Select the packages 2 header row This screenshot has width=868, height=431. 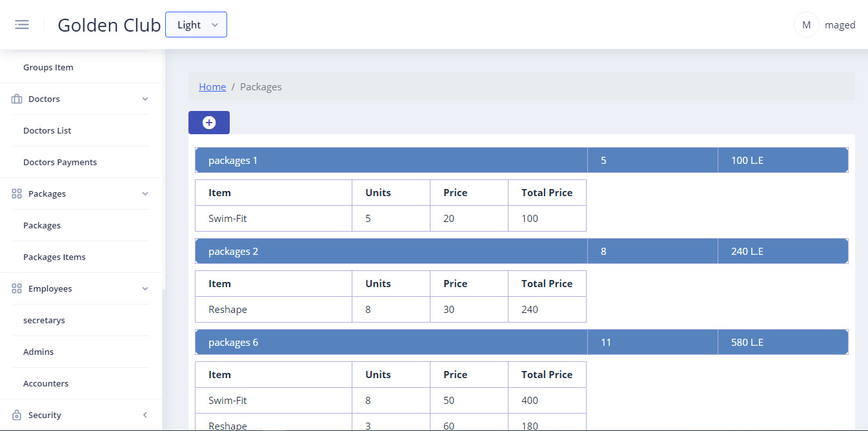(521, 251)
